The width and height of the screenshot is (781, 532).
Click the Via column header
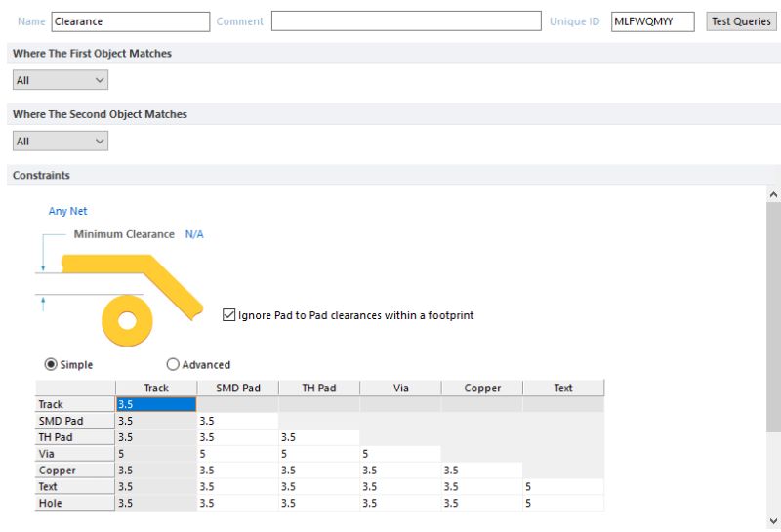coord(400,388)
